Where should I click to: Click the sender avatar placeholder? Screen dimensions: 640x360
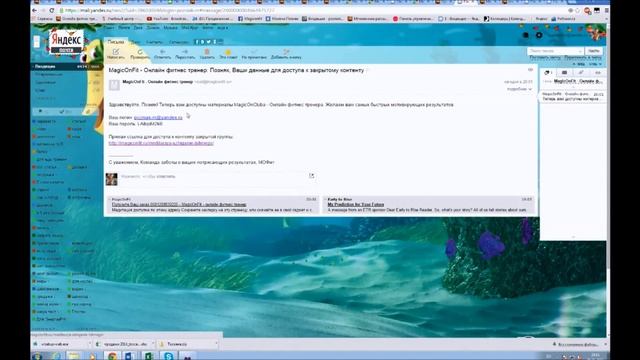point(114,84)
